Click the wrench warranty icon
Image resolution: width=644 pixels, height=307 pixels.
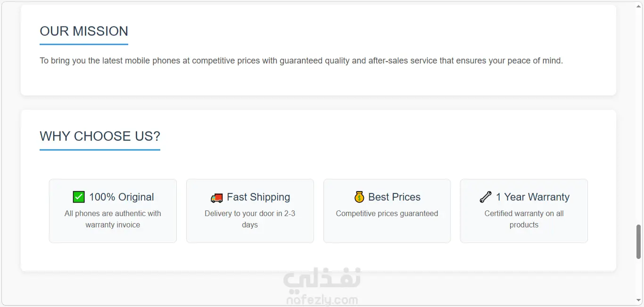pos(486,197)
